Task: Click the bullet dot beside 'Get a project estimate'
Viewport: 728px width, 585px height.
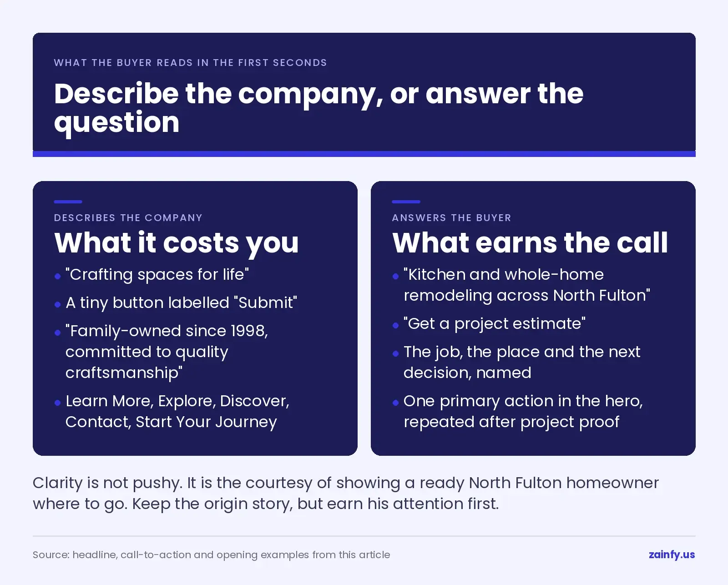Action: click(x=395, y=325)
